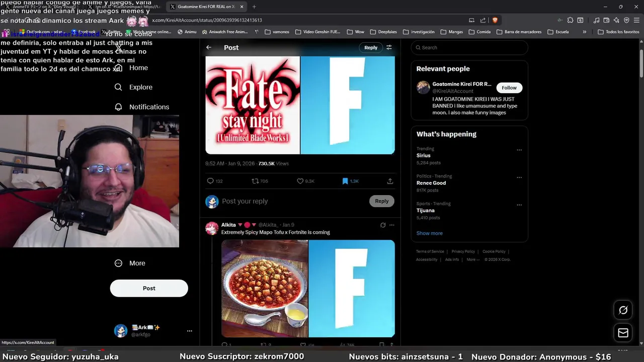Open reply filter settings icon beside Reply
Screen dimensions: 644x362
[389, 47]
